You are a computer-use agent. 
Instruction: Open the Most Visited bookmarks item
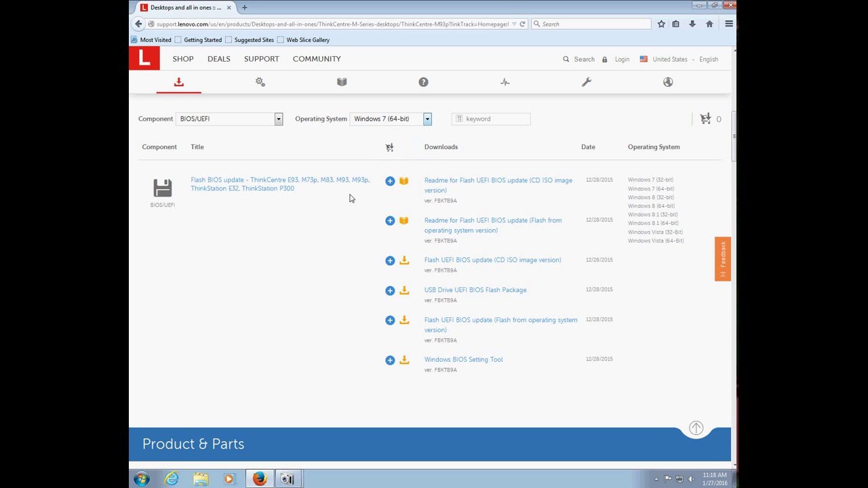[151, 40]
